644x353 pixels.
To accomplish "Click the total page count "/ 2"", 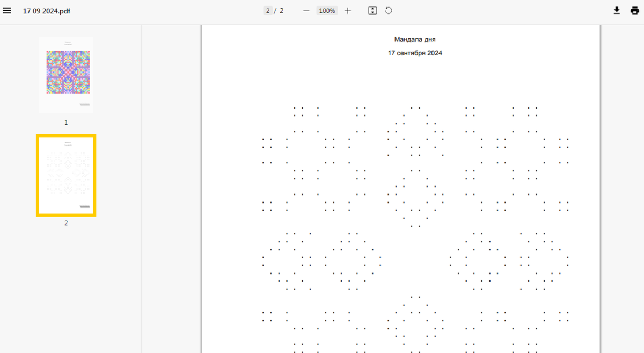I will tap(279, 11).
